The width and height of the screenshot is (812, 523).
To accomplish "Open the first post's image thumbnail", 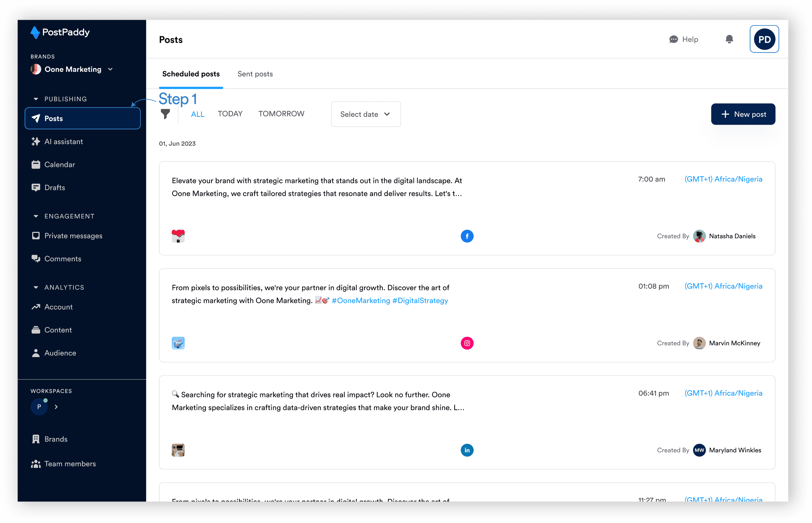I will coord(178,236).
